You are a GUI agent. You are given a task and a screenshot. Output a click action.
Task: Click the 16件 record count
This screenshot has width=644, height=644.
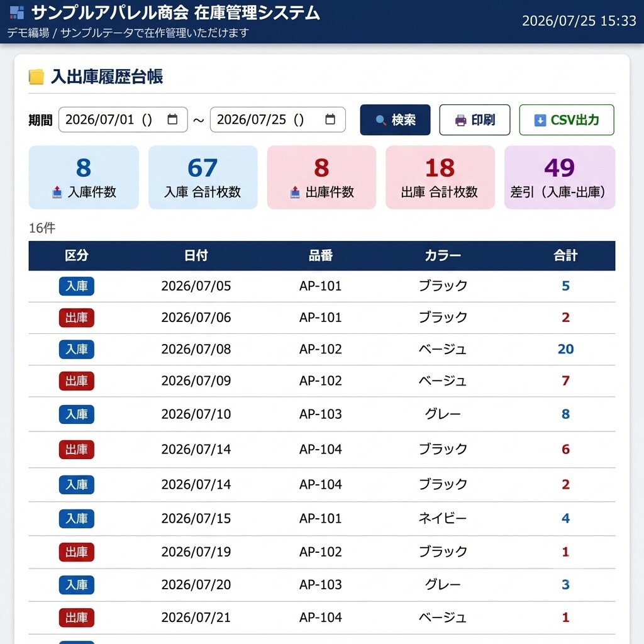click(x=42, y=228)
